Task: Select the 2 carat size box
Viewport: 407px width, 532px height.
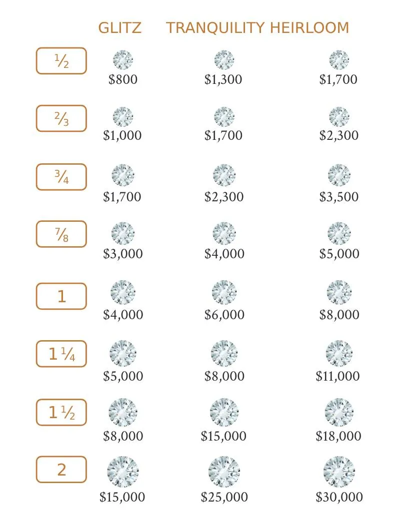Action: (61, 470)
